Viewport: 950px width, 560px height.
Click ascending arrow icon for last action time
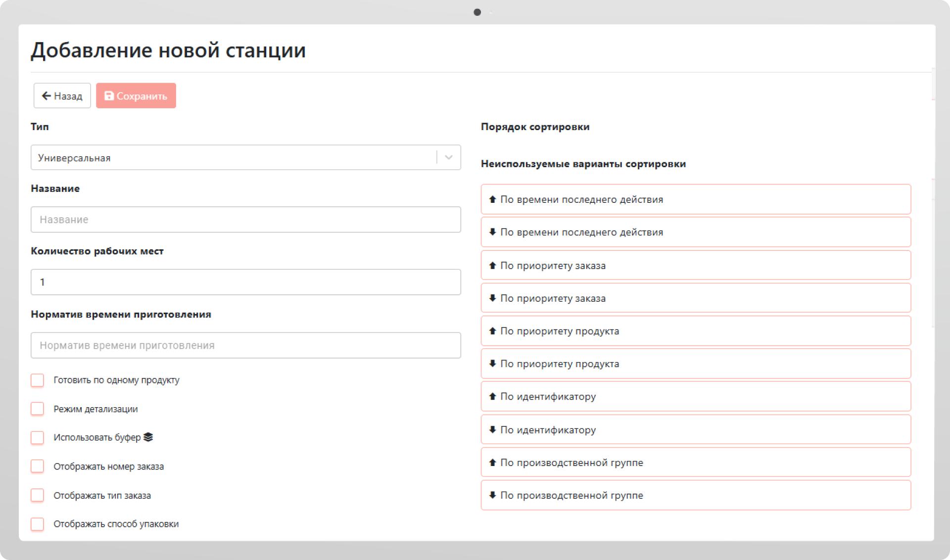pos(492,199)
